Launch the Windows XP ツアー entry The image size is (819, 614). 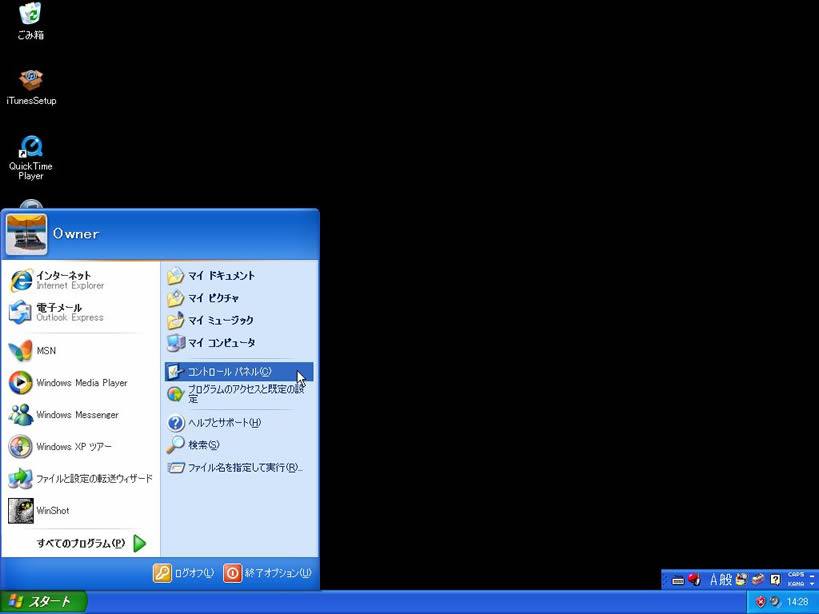coord(80,446)
